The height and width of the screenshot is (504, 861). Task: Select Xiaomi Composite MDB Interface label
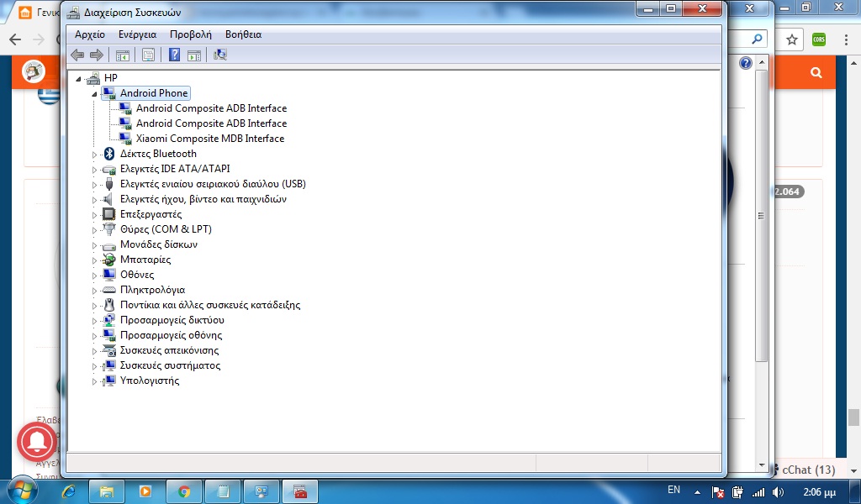210,139
